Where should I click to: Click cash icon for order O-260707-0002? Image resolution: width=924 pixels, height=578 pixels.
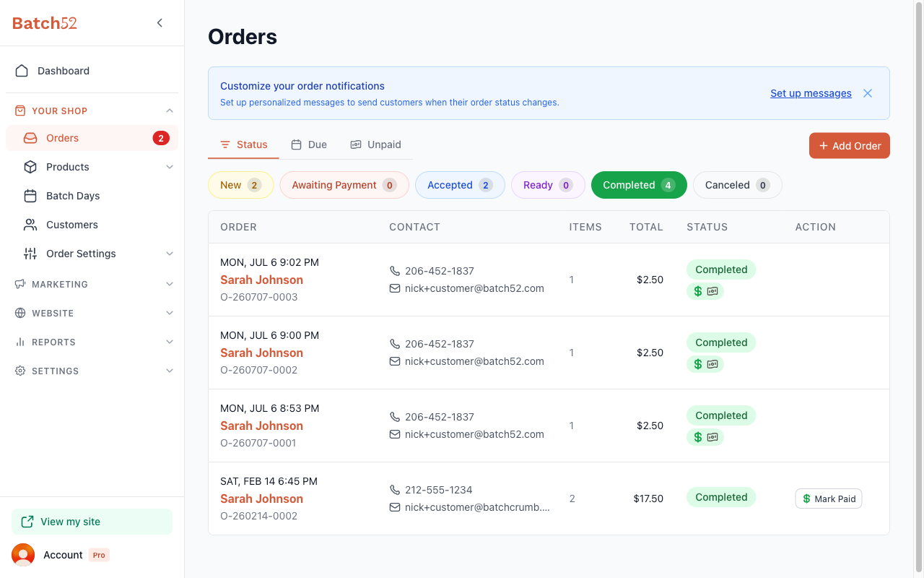point(712,364)
